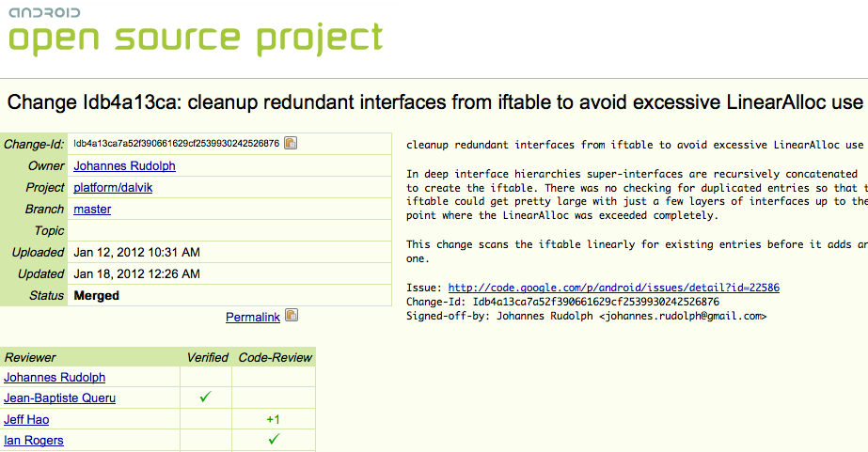Open the master branch link
Image resolution: width=868 pixels, height=452 pixels.
tap(92, 210)
